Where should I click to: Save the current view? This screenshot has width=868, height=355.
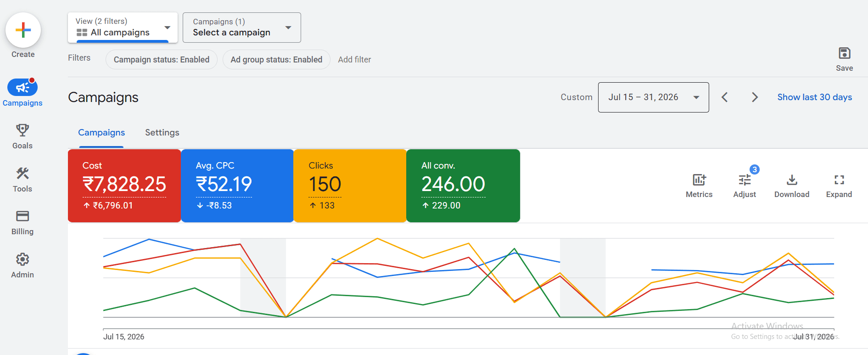pos(844,59)
